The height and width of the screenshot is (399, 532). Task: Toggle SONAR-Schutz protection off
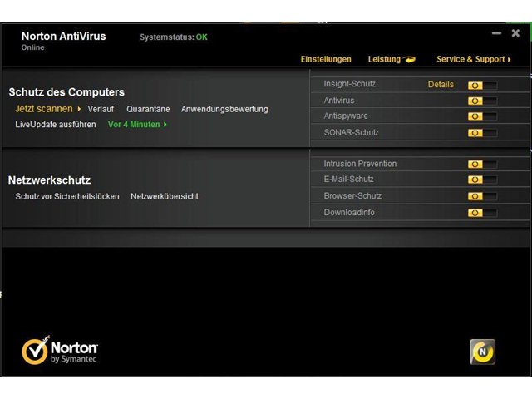[x=481, y=133]
